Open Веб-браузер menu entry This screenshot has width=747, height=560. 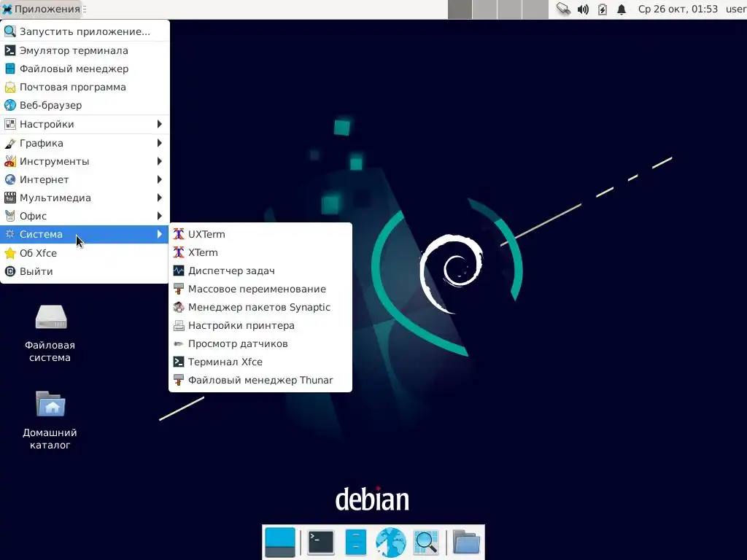[85, 105]
